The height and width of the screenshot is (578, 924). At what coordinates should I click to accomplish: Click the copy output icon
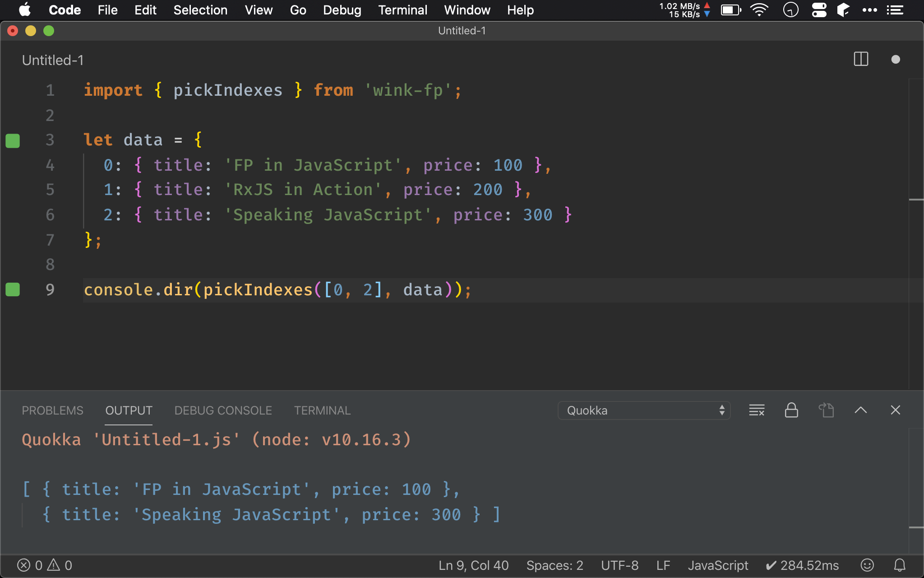827,410
